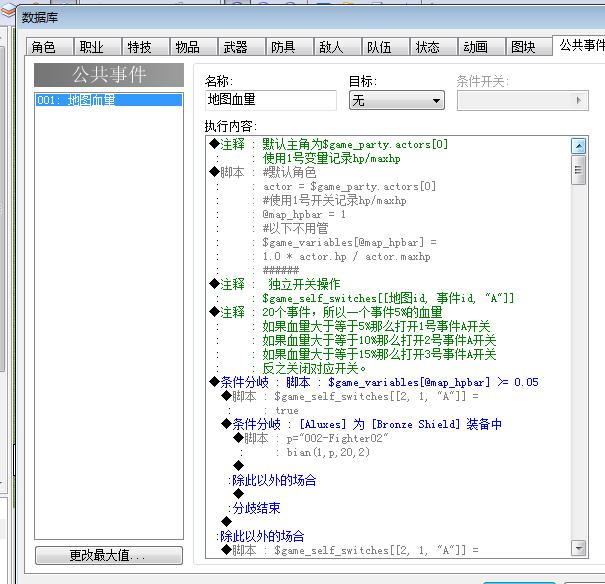Select comment line 反之关闭对应开关。
This screenshot has width=605, height=584.
[x=314, y=368]
